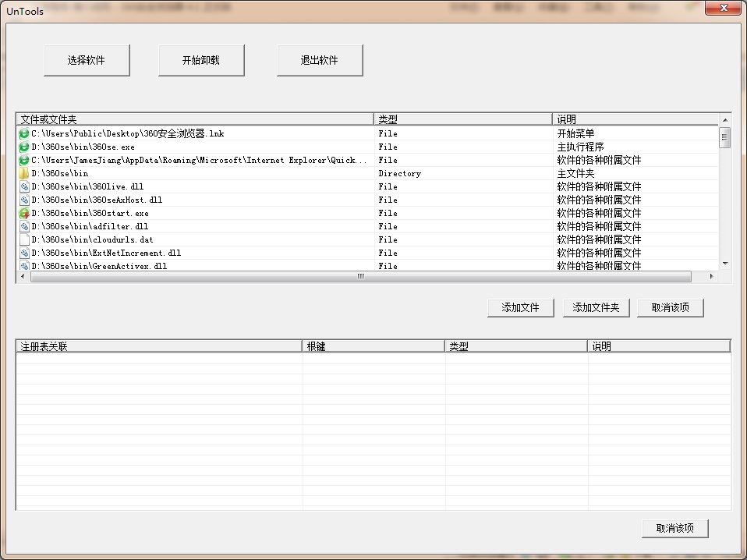747x560 pixels.
Task: Click 主执行程序 description cell
Action: 580,147
